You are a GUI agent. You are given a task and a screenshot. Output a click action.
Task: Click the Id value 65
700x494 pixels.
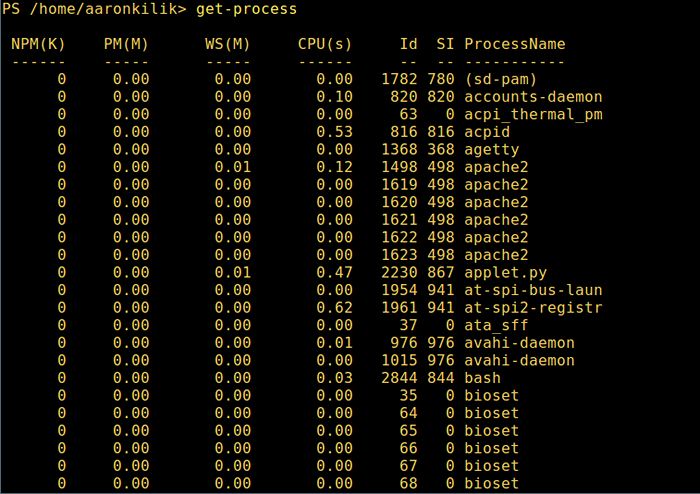point(408,431)
